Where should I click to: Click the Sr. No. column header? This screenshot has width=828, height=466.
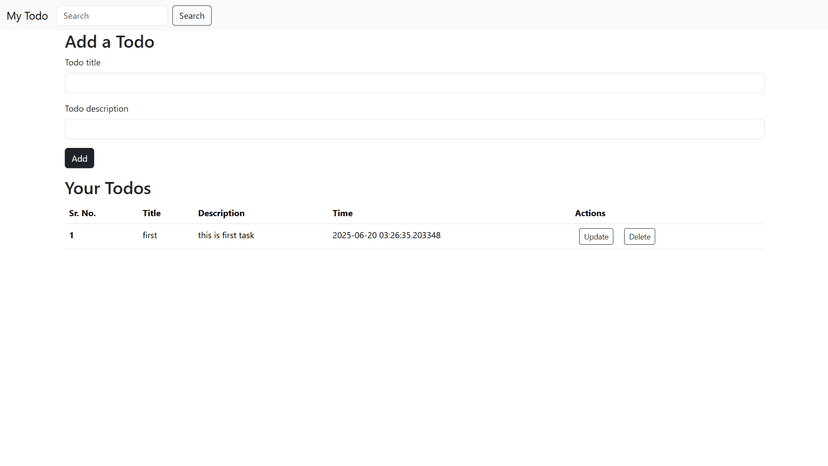tap(82, 213)
